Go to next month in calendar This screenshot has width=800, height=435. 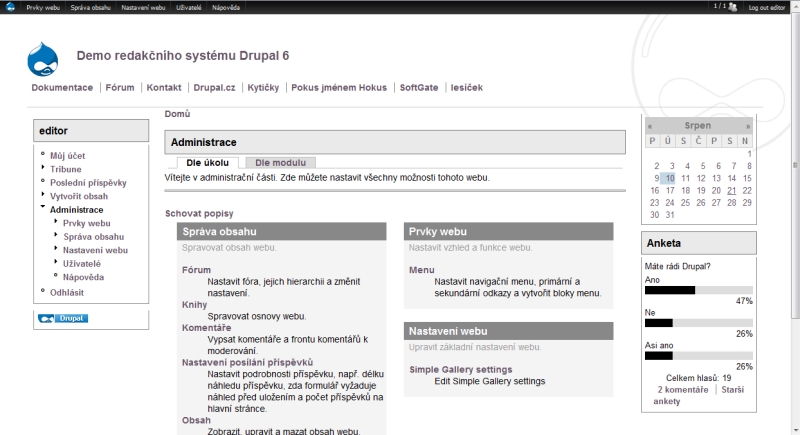point(748,126)
